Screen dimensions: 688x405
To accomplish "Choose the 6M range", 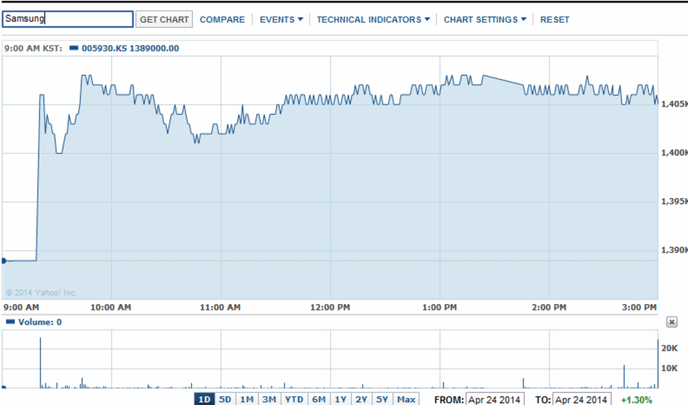I will click(319, 399).
